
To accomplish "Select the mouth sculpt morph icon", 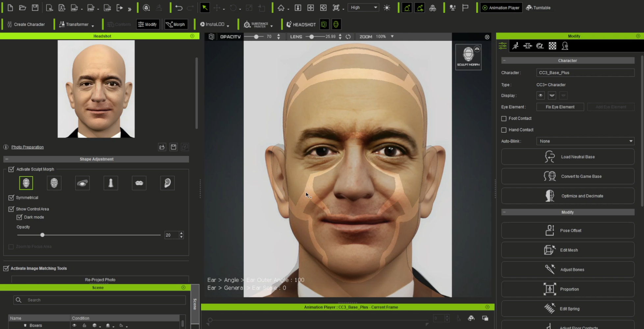I will [139, 183].
